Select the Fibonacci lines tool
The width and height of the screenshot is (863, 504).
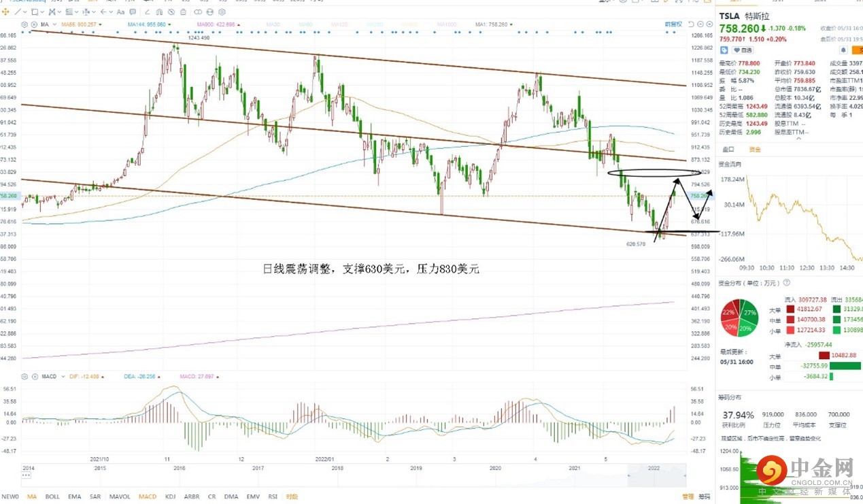click(x=69, y=12)
